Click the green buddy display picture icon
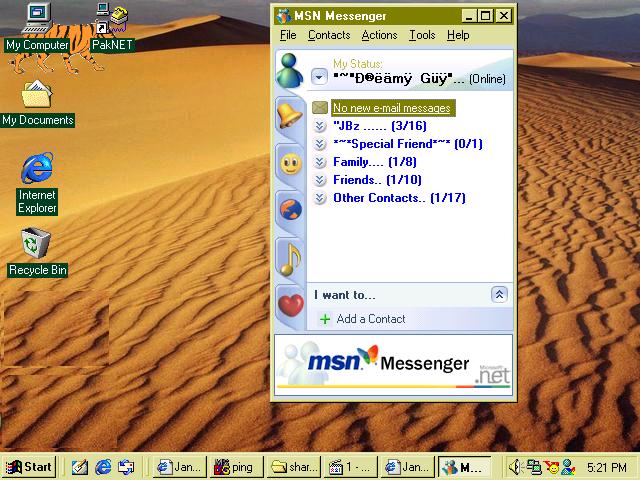 click(289, 70)
